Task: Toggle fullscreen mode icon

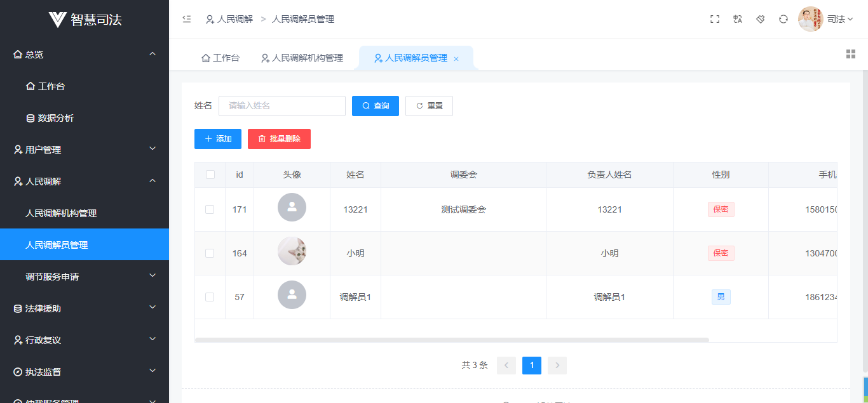Action: tap(715, 19)
